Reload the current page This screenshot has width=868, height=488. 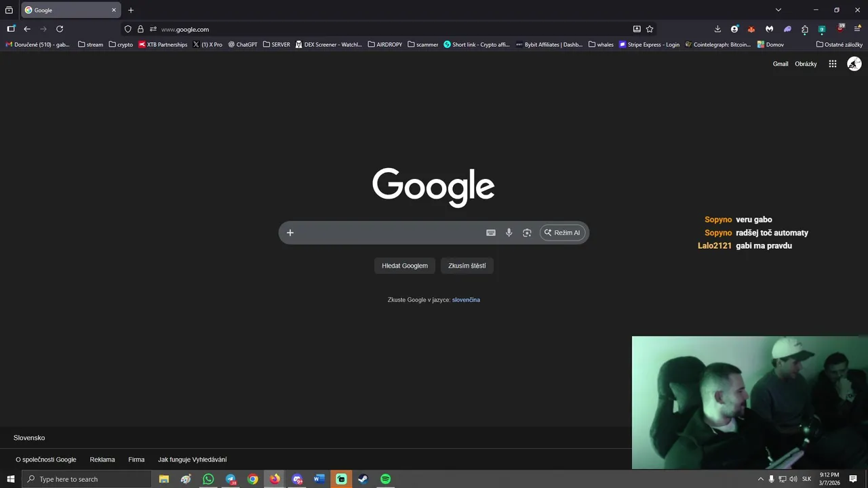click(60, 29)
